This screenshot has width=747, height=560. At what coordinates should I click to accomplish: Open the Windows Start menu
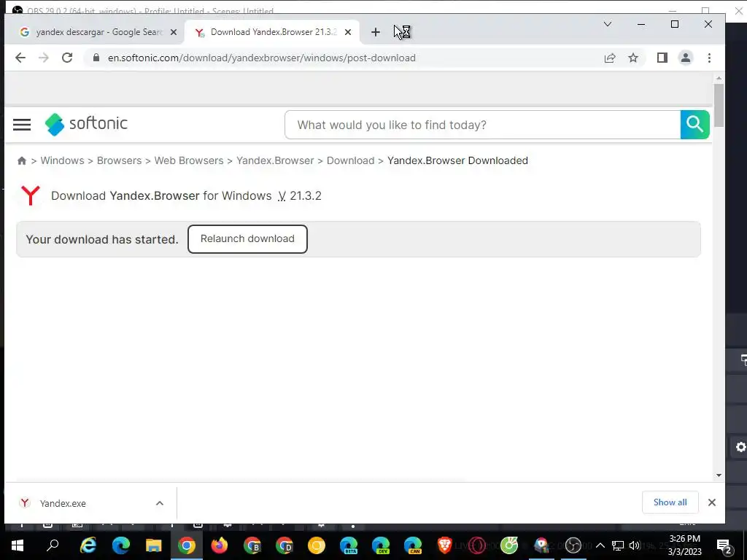(x=18, y=545)
